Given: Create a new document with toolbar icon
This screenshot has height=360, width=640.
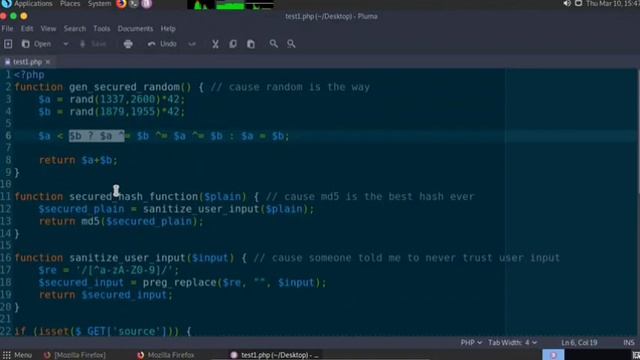Looking at the screenshot, I should click(x=8, y=44).
